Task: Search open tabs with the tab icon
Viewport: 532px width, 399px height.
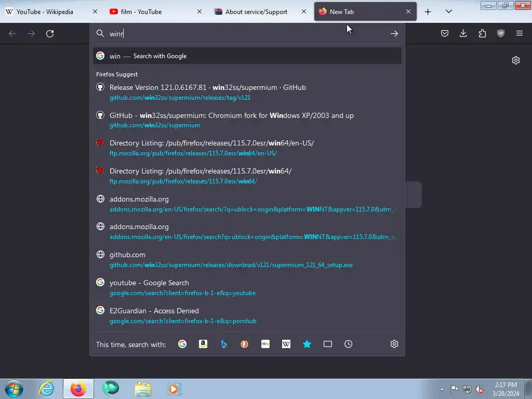Action: (328, 344)
